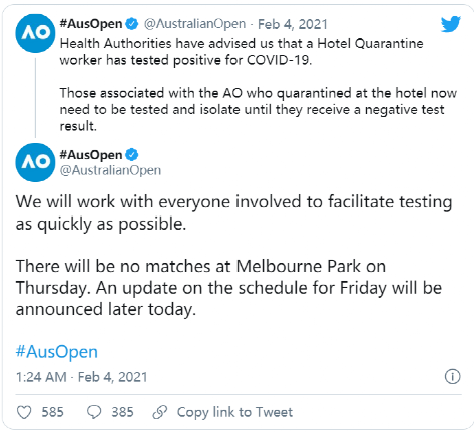Click the 585 likes count
Image resolution: width=474 pixels, height=432 pixels.
tap(52, 412)
